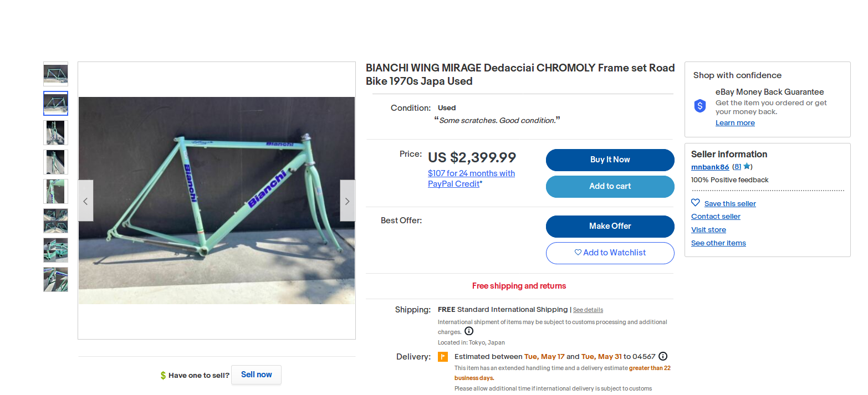
Task: Add the Bianchi frame to cart
Action: click(x=610, y=186)
